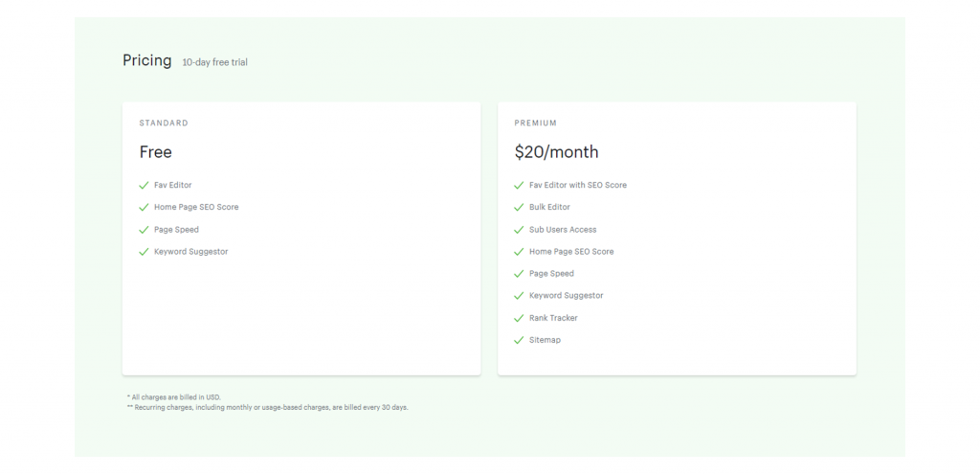The width and height of the screenshot is (980, 474).
Task: Click the Premium plan's Page Speed checkmark
Action: pos(519,273)
